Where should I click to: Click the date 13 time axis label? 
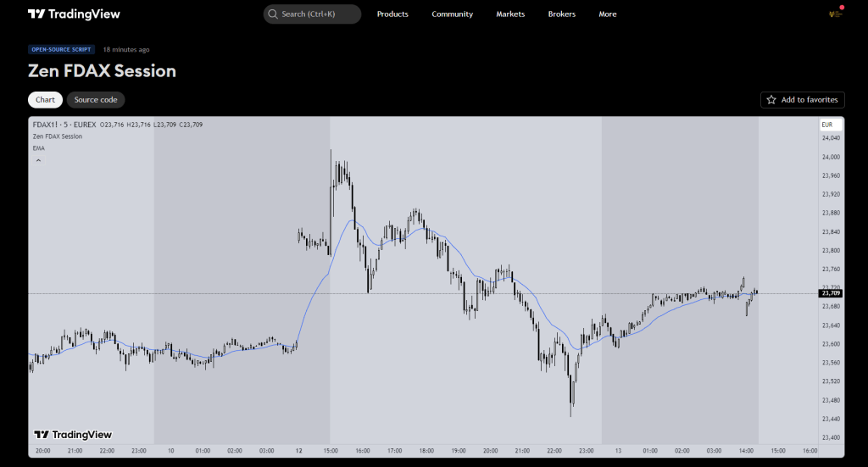(x=618, y=450)
